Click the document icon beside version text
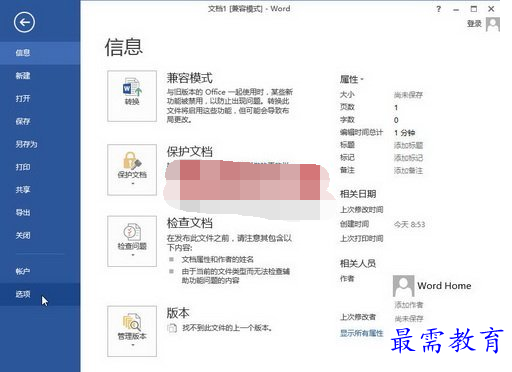Screen dimensions: 512x372 coord(172,328)
